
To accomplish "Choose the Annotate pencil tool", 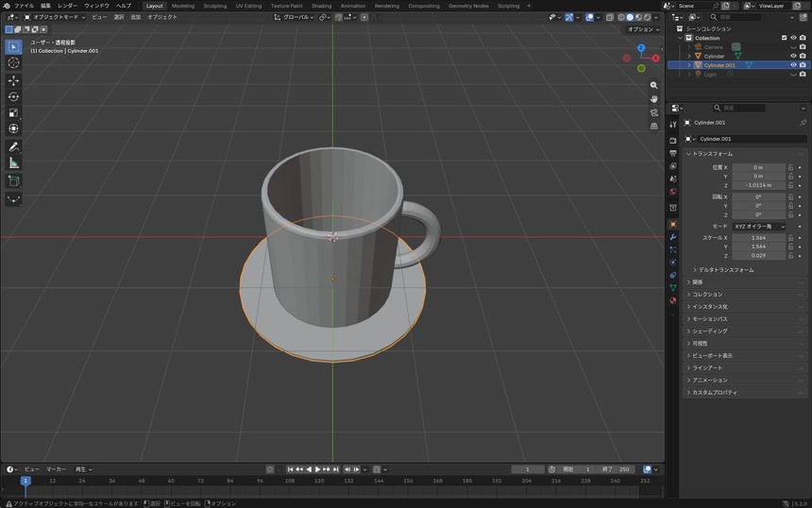I will click(x=13, y=147).
